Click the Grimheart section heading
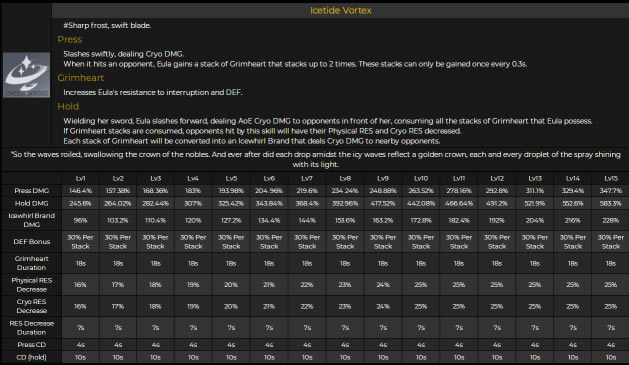The width and height of the screenshot is (629, 365). (81, 78)
